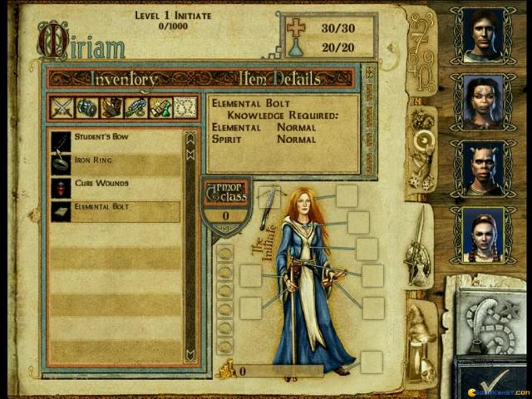Filter inventory by crossed swords weapons icon
This screenshot has width=532, height=399.
pyautogui.click(x=62, y=107)
